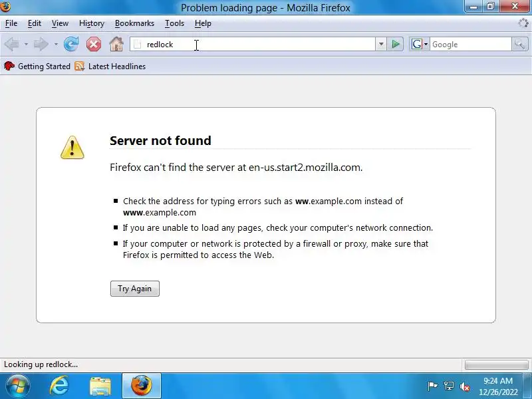
Task: Click the loading throbber icon
Action: (523, 23)
